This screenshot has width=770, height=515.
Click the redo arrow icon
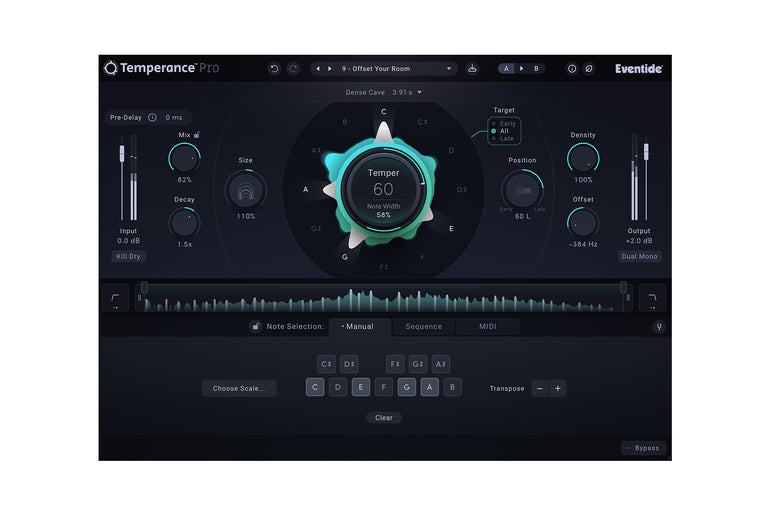[x=293, y=69]
